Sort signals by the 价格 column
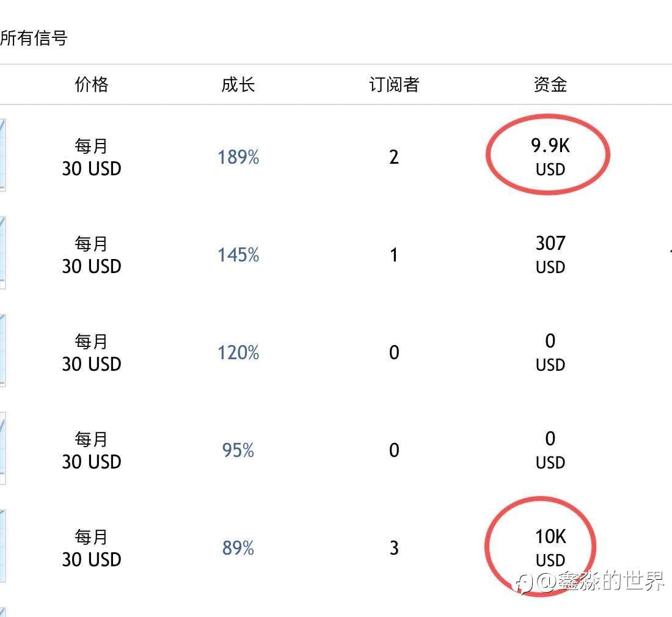Viewport: 672px width, 617px height. coord(92,85)
